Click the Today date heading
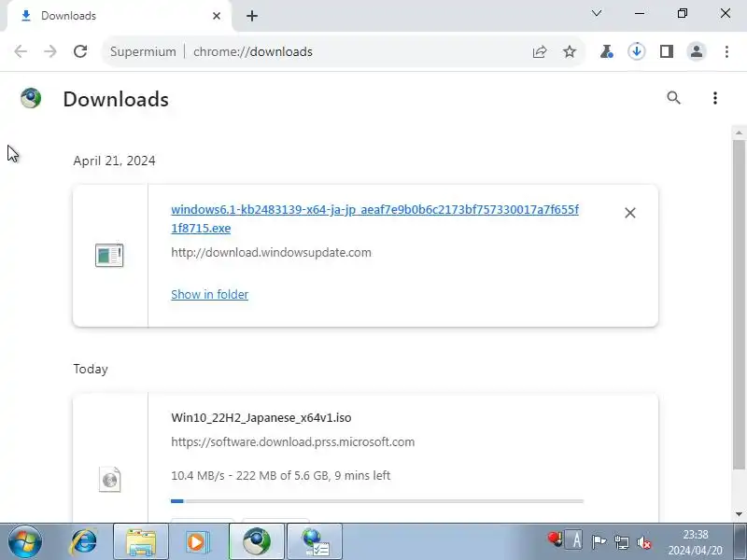This screenshot has width=747, height=560. pyautogui.click(x=91, y=369)
